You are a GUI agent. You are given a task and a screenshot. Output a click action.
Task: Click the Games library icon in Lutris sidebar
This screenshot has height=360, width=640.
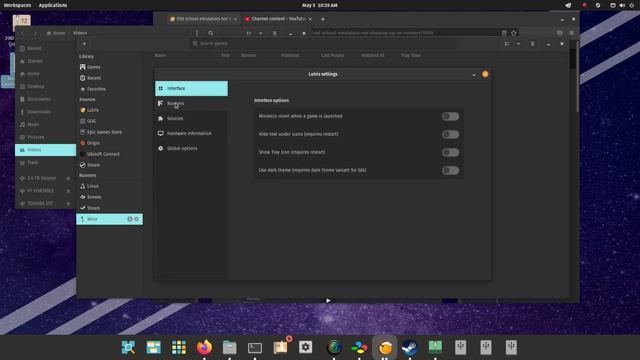click(x=82, y=67)
